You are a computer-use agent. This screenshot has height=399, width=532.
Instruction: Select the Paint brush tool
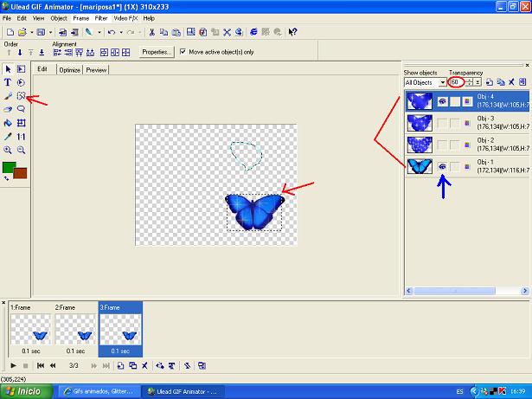pyautogui.click(x=8, y=96)
